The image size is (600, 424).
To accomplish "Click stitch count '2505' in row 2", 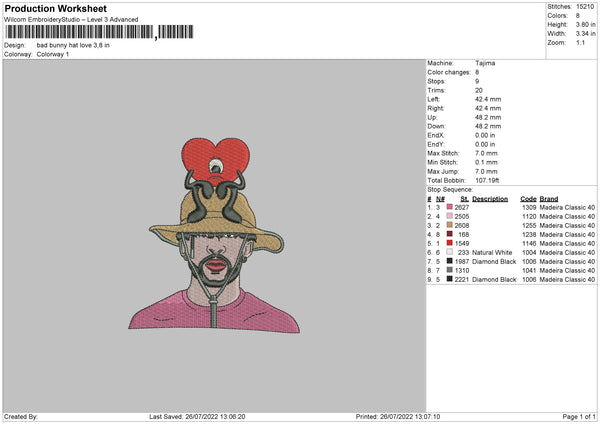I will tap(462, 217).
